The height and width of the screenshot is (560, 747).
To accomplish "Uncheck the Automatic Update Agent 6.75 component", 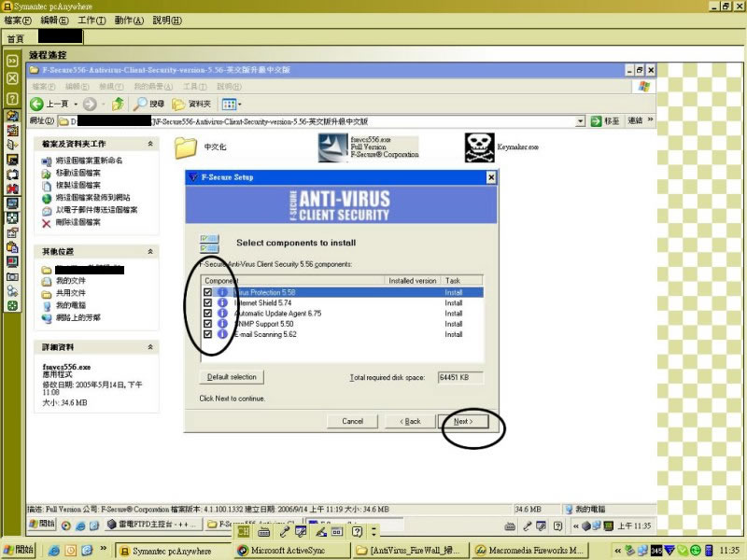I will (x=207, y=314).
